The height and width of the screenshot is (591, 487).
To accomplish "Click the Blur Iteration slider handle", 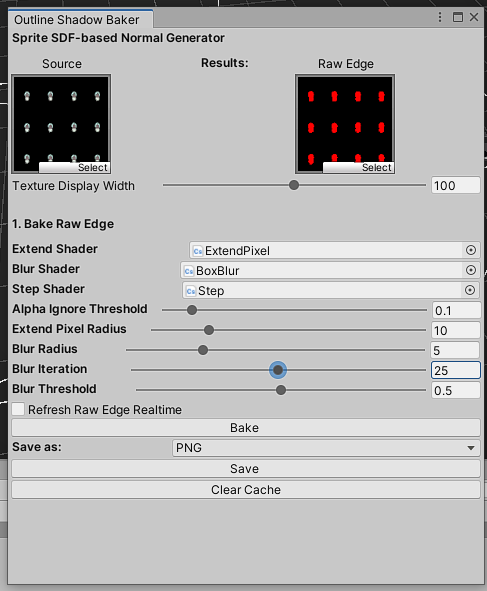I will tap(278, 370).
